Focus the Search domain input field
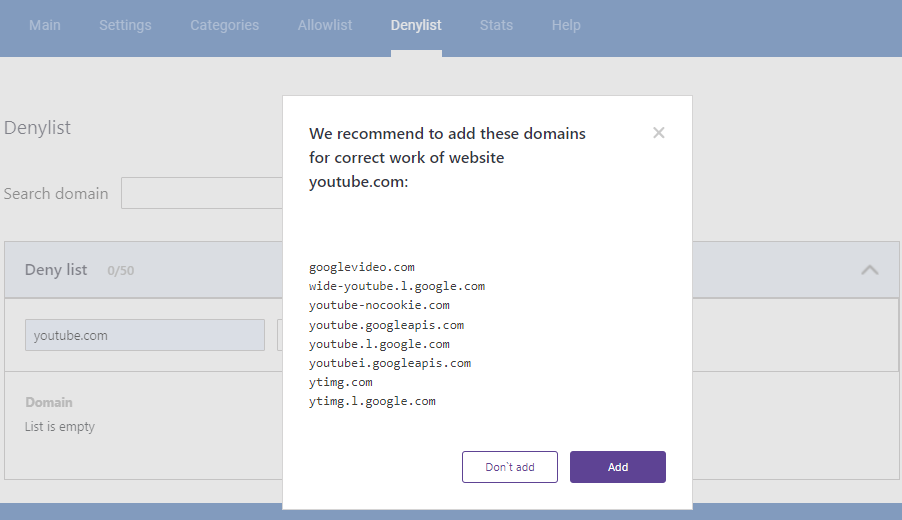This screenshot has height=520, width=902. 201,193
